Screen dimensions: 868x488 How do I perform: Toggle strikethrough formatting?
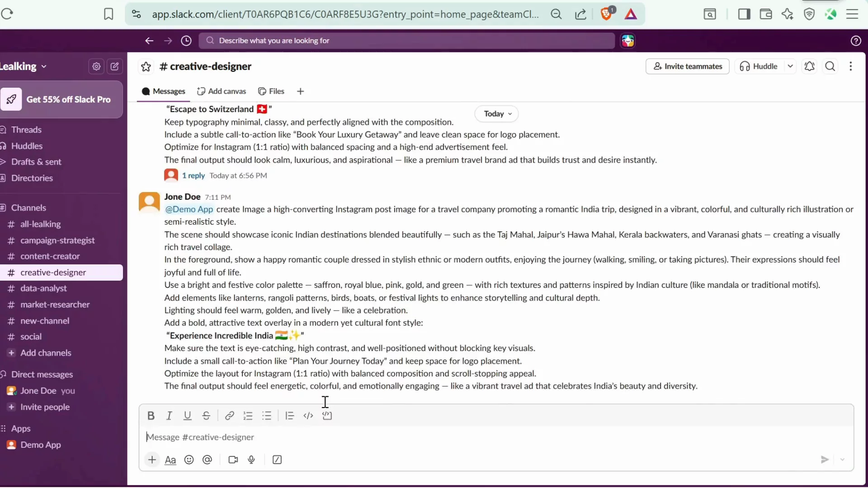tap(206, 416)
